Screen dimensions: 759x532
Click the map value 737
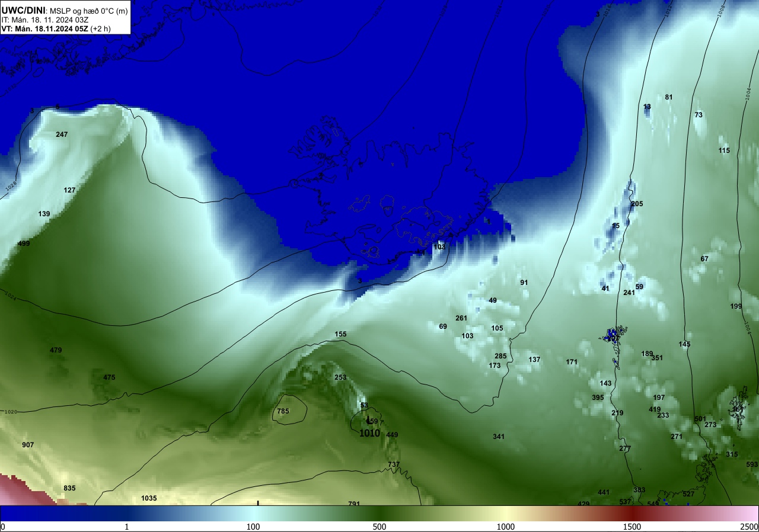point(394,464)
